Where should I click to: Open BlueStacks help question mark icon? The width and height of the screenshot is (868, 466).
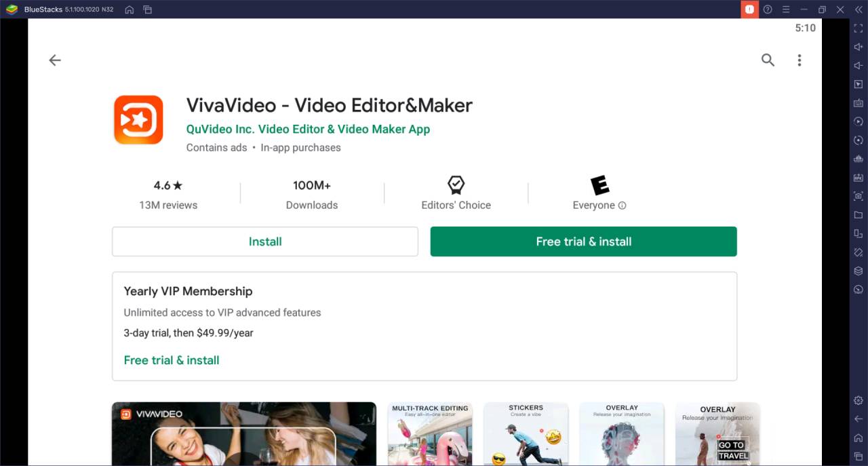(768, 9)
